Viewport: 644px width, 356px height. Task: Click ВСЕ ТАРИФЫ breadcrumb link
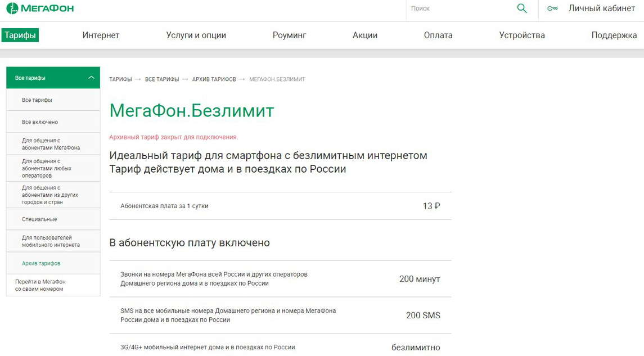(x=162, y=79)
